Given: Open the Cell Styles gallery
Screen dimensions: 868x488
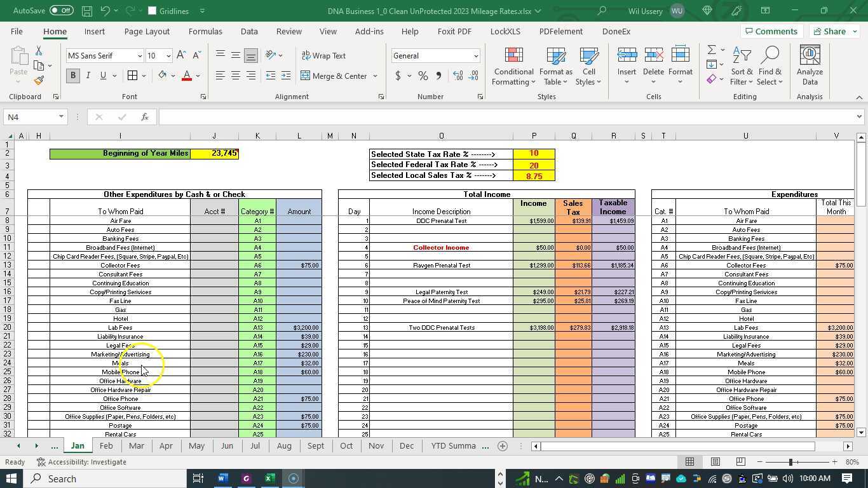Looking at the screenshot, I should [588, 65].
